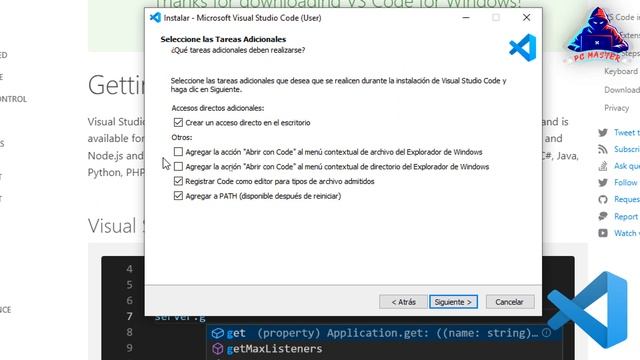This screenshot has height=360, width=640.
Task: Open the Privacy link in the webpage sidebar
Action: (x=616, y=108)
